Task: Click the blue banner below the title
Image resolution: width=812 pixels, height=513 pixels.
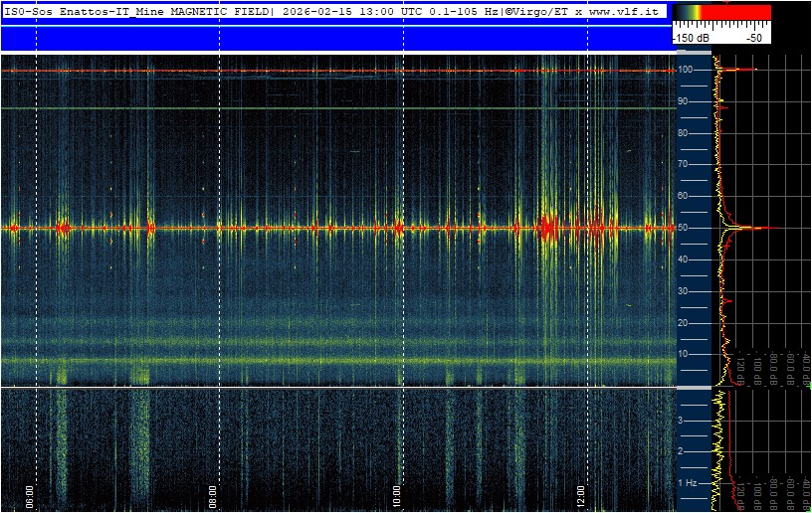Action: pos(333,38)
